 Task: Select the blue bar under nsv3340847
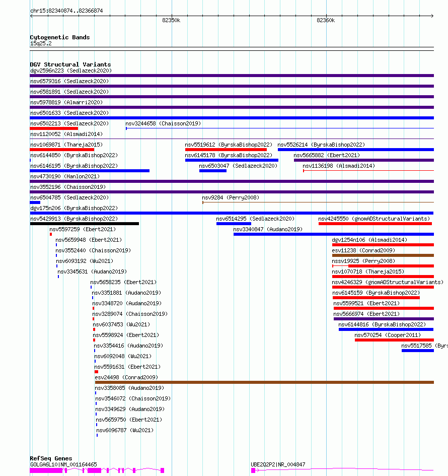(x=334, y=234)
